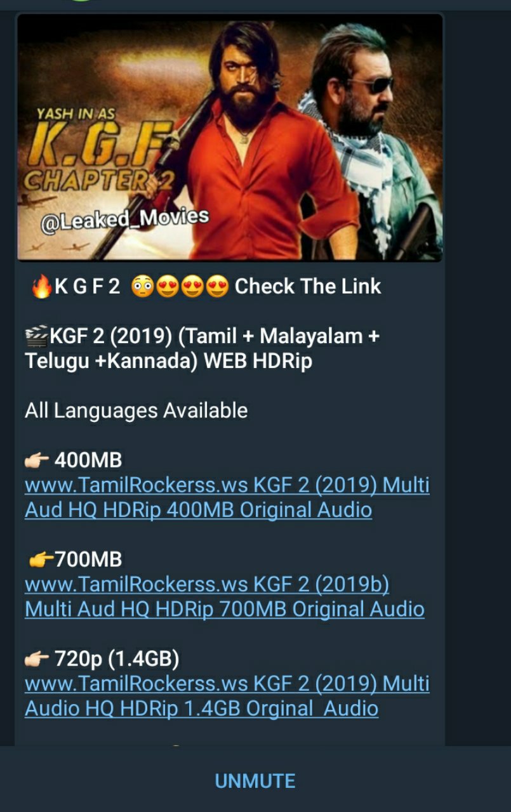
Task: Open the TamilRockerss 1.4GB Orginal Audio link
Action: coord(227,696)
